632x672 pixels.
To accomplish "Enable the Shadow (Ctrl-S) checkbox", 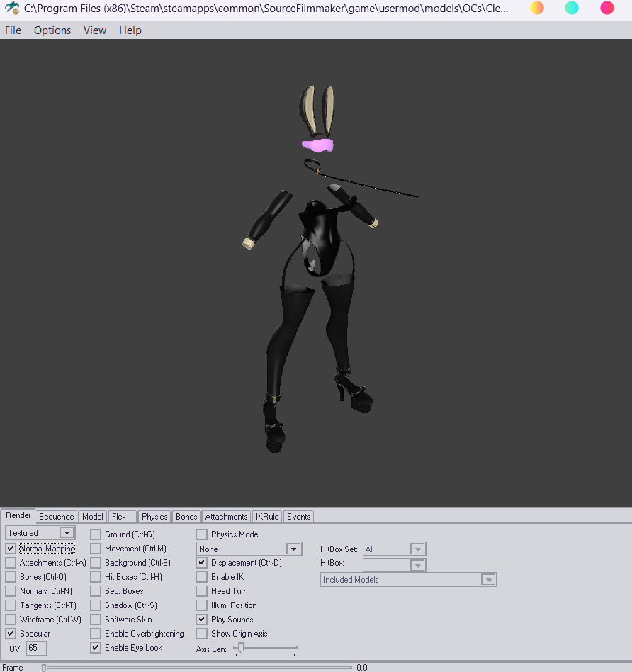I will [x=96, y=605].
